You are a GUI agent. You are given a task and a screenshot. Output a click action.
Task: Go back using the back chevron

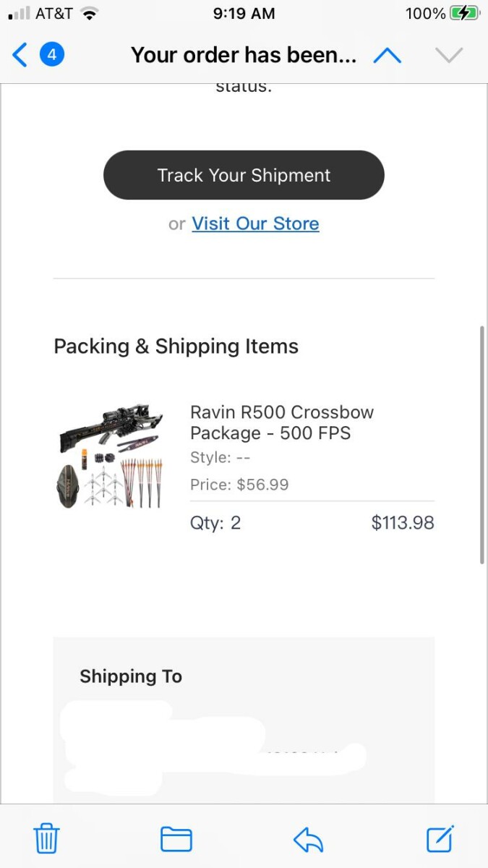click(20, 55)
